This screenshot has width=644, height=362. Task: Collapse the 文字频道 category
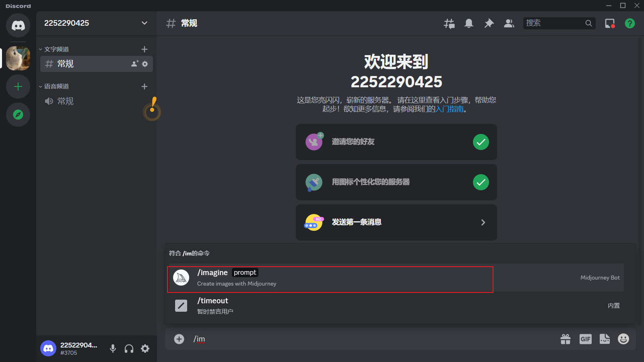click(x=54, y=49)
